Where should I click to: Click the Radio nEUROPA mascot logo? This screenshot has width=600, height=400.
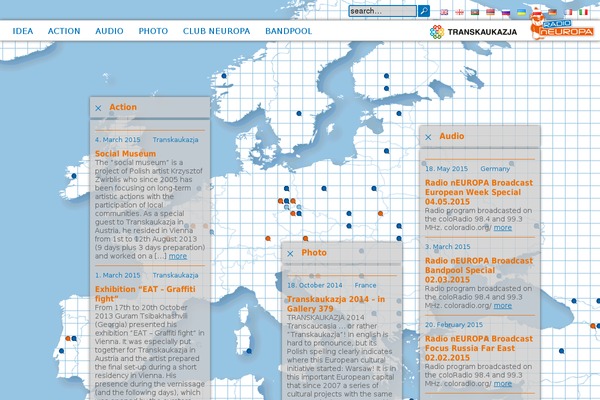point(561,24)
